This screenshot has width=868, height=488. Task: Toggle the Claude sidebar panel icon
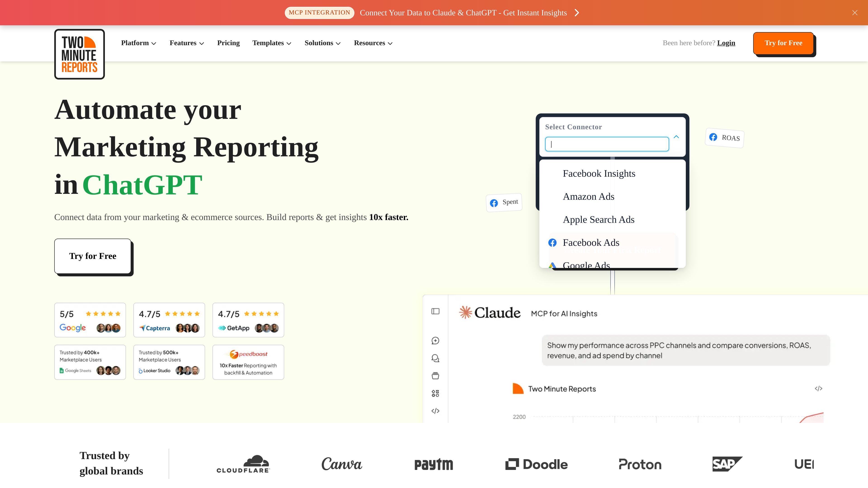click(x=435, y=312)
